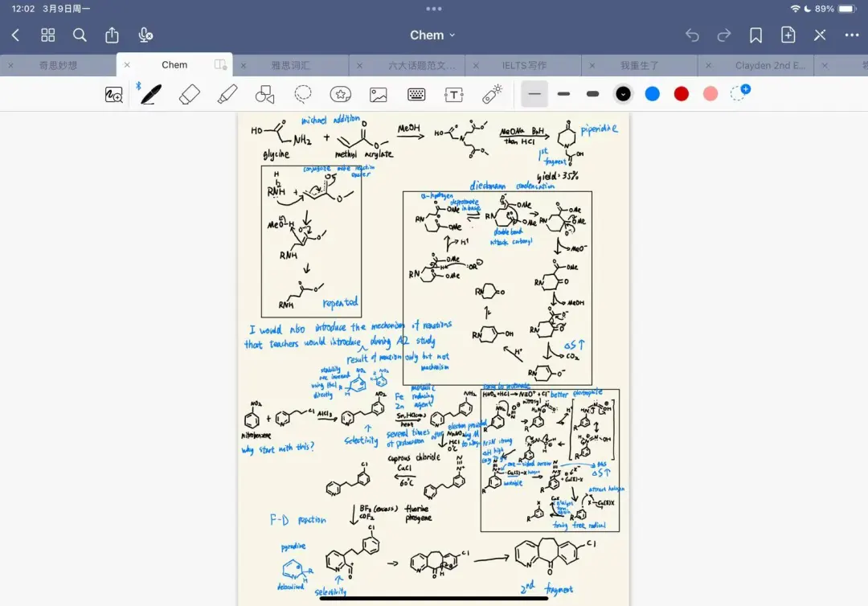Select the text box tool
The height and width of the screenshot is (606, 868).
[x=454, y=94]
